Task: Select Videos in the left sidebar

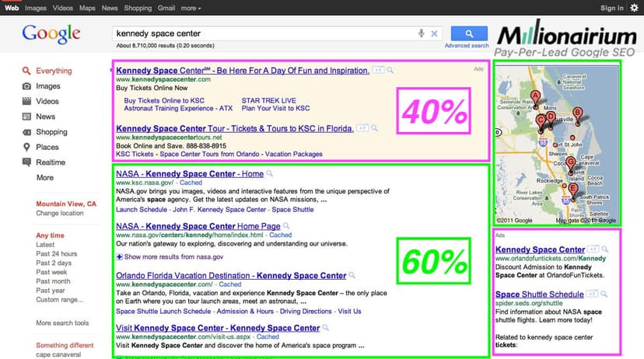Action: tap(47, 102)
